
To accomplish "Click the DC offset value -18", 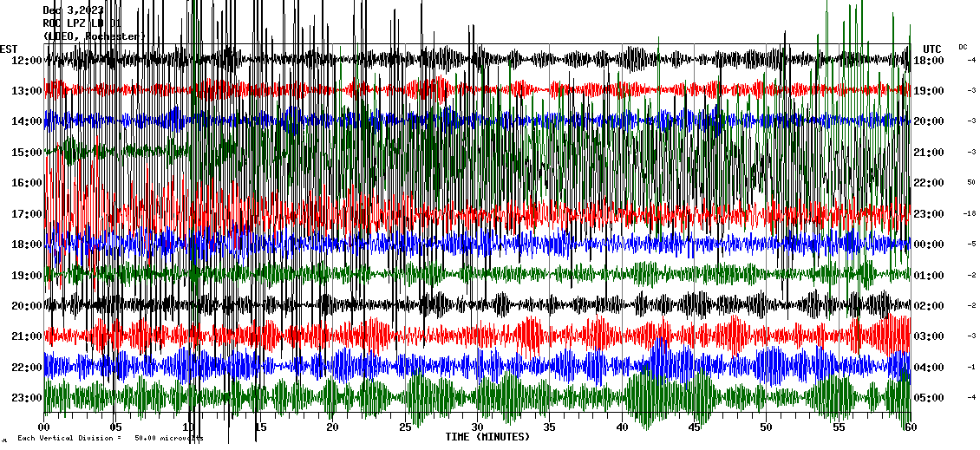I will [x=970, y=213].
